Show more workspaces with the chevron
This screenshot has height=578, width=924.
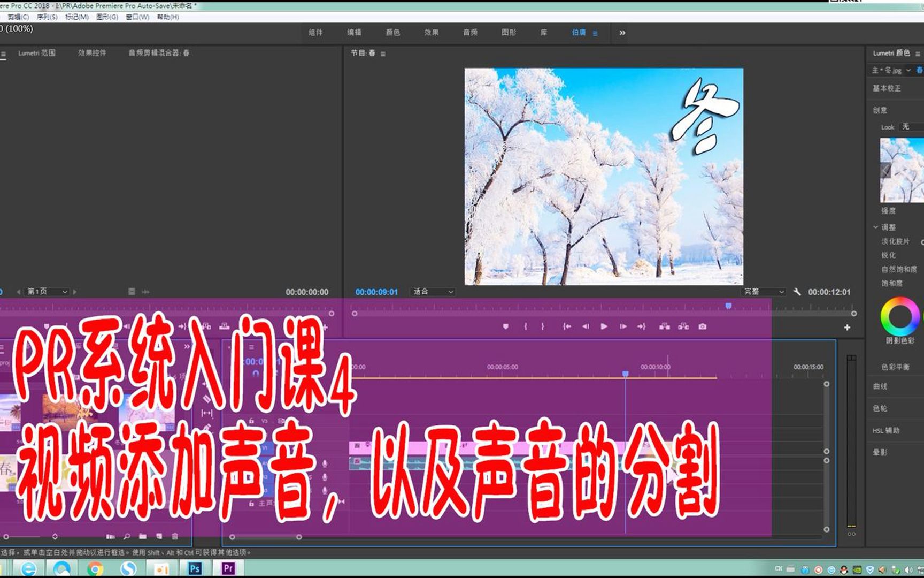[622, 33]
